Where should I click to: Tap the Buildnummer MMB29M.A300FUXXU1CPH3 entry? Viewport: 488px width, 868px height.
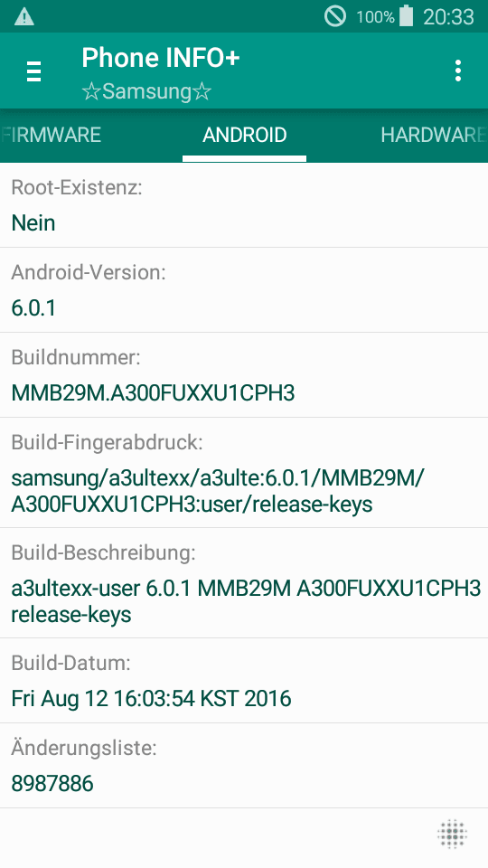pyautogui.click(x=244, y=375)
